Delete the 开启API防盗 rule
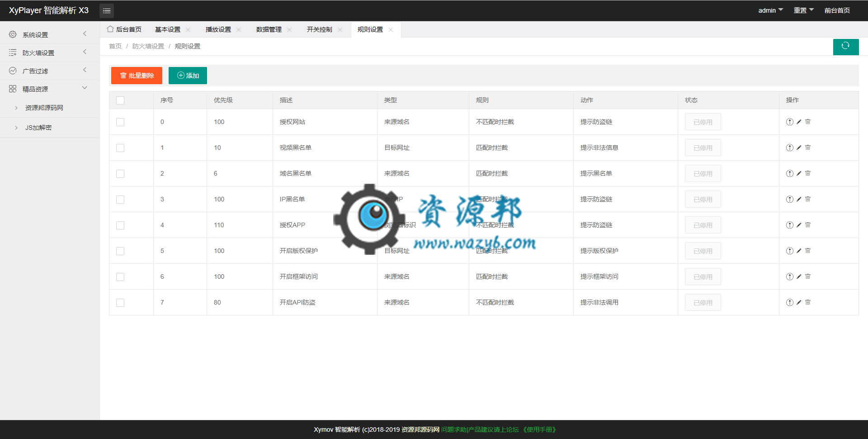The height and width of the screenshot is (439, 868). pyautogui.click(x=808, y=302)
